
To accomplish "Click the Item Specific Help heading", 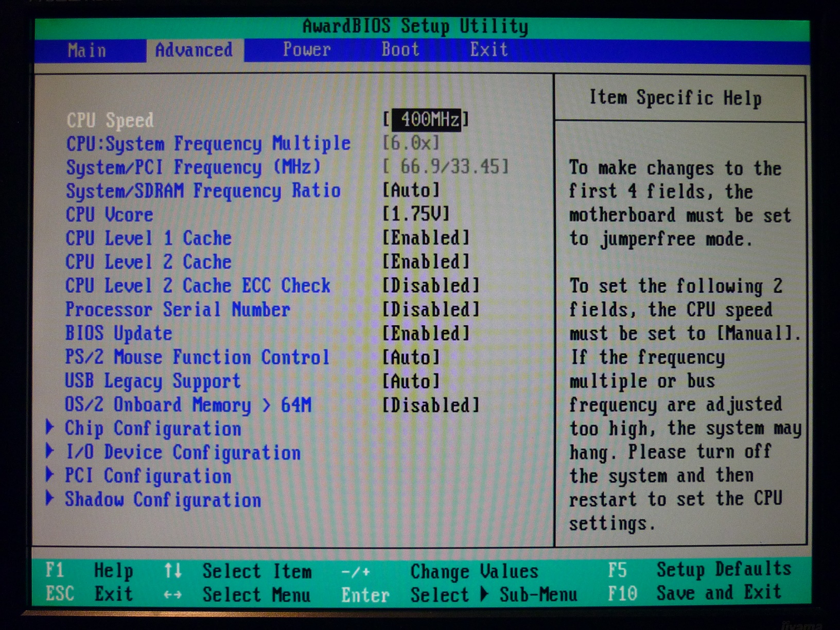I will 675,97.
